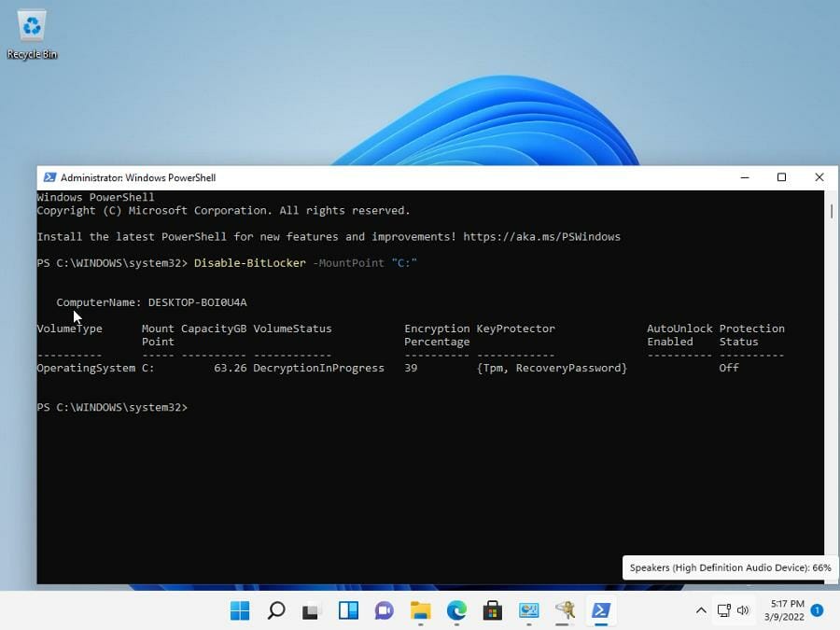Click the DecryptionInProgress status value

coord(319,368)
